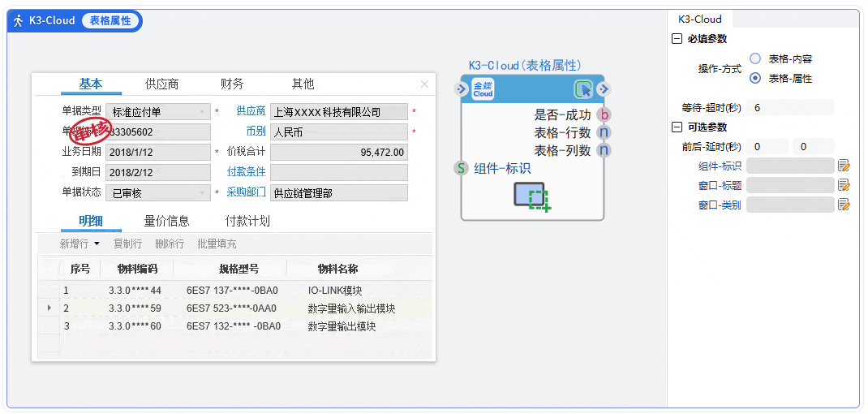Click the 是否-成功 boolean output port
The image size is (868, 414).
604,115
